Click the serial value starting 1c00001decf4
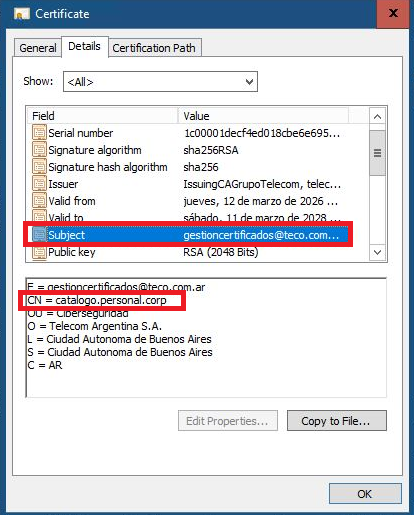The height and width of the screenshot is (515, 414). [262, 133]
